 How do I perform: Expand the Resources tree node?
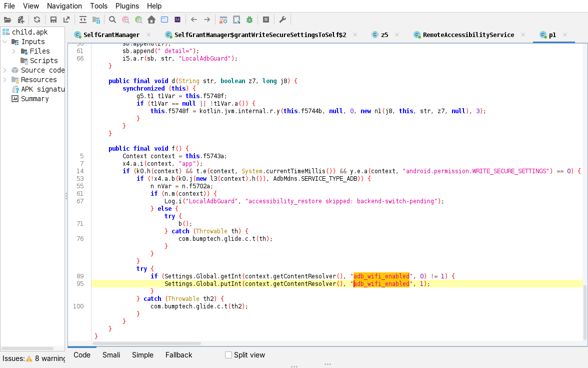[x=5, y=80]
